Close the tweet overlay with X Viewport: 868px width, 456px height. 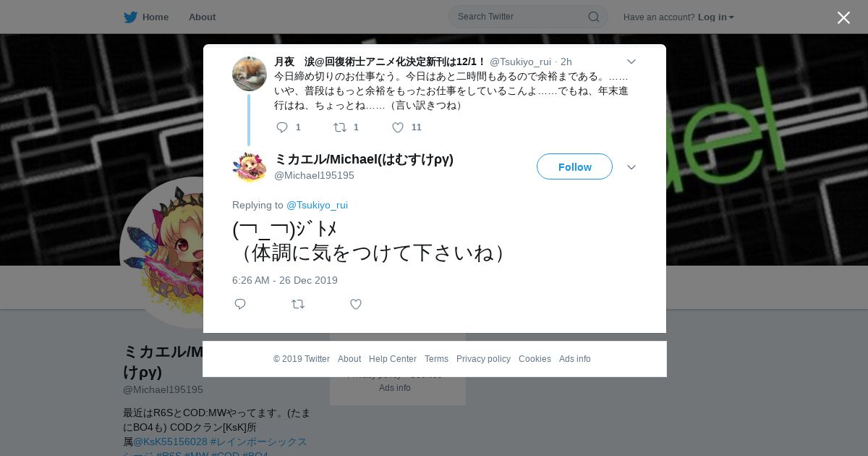(843, 17)
